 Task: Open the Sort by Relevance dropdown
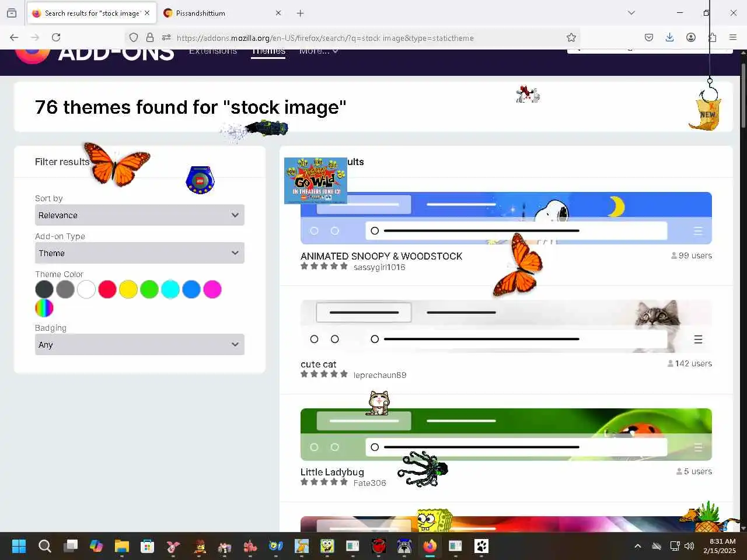click(139, 215)
